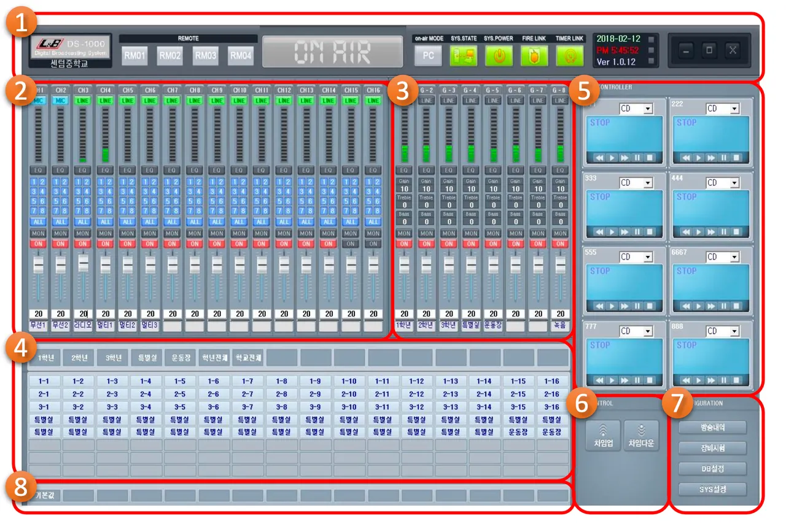Select the 2-5 classroom zone cell
Viewport: 786px width, 532px height.
tap(180, 394)
